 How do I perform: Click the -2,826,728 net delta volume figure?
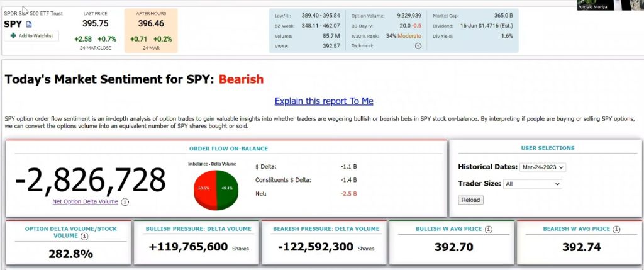pos(91,180)
